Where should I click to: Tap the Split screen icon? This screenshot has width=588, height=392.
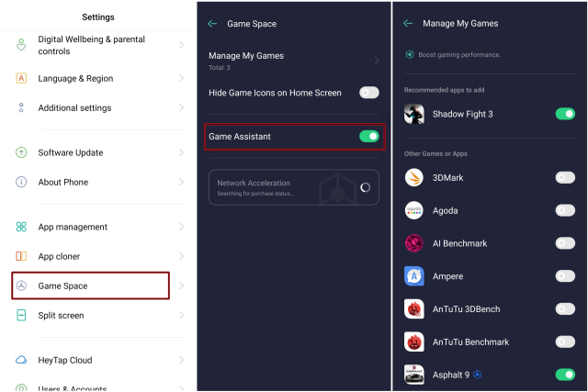point(21,315)
